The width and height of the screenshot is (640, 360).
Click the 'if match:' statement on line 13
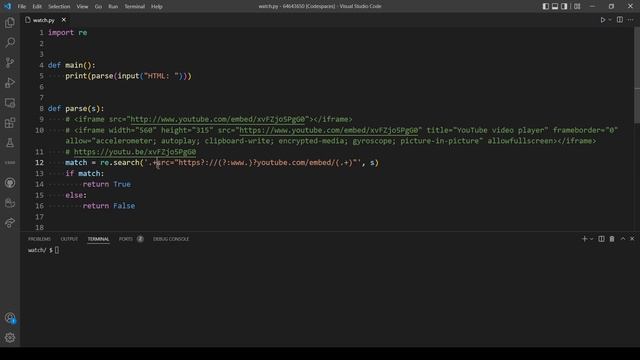[x=84, y=173]
